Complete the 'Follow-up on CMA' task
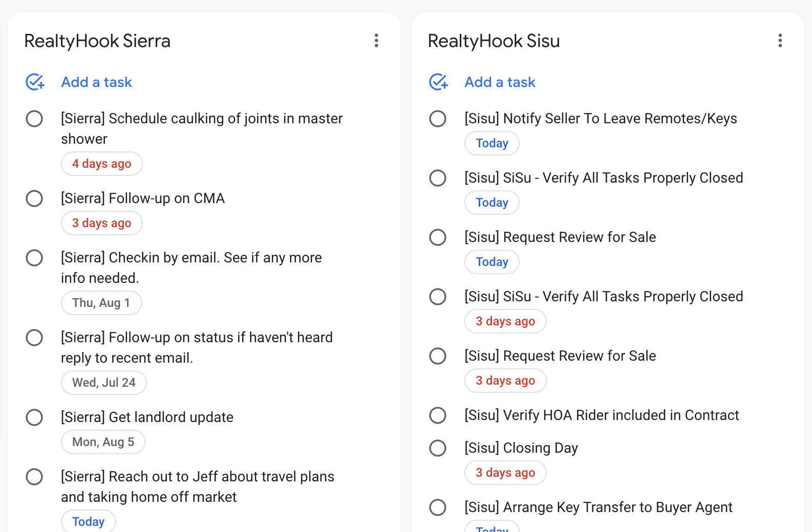The width and height of the screenshot is (812, 532). pyautogui.click(x=34, y=198)
